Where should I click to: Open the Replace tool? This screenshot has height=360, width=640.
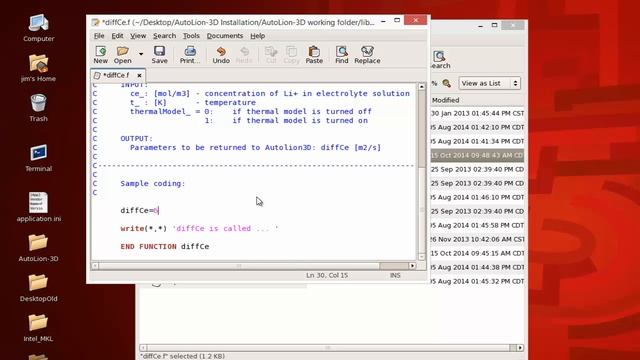(367, 55)
